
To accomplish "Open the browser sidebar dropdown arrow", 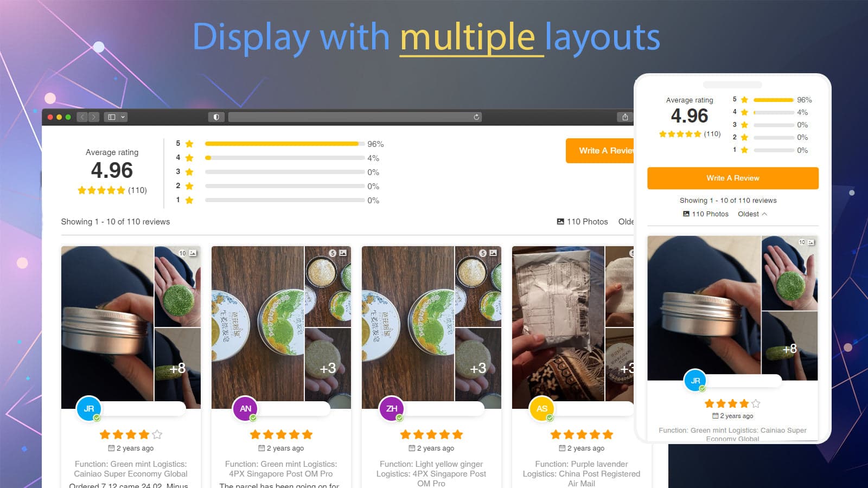I will pyautogui.click(x=123, y=117).
